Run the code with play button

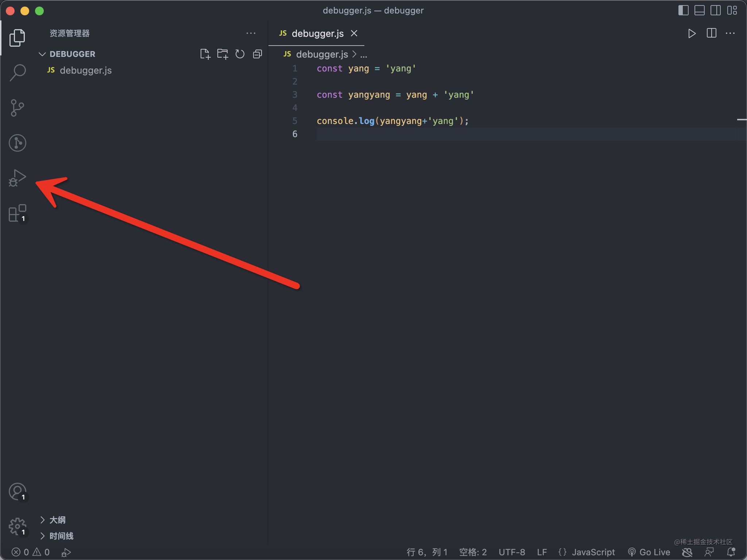click(x=692, y=34)
